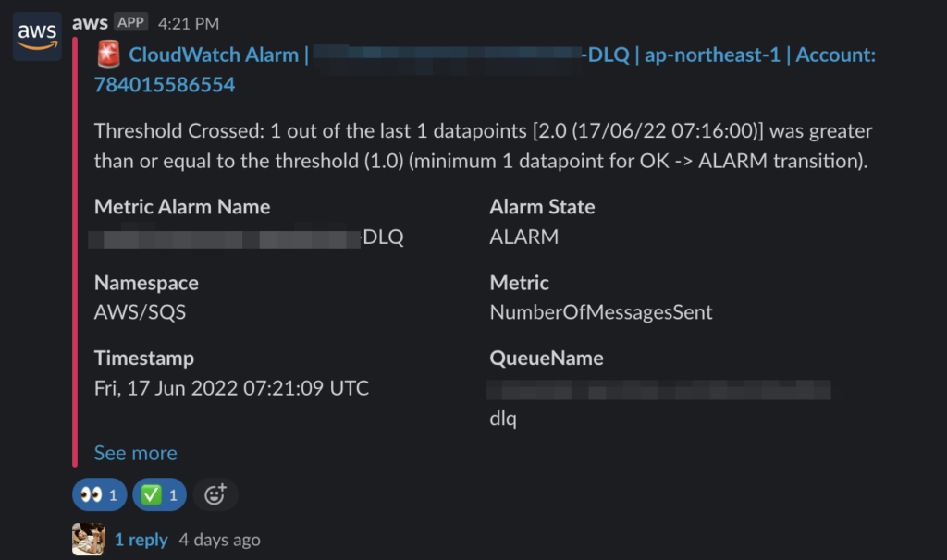Open the 1 reply thread
The image size is (947, 560).
pyautogui.click(x=141, y=540)
